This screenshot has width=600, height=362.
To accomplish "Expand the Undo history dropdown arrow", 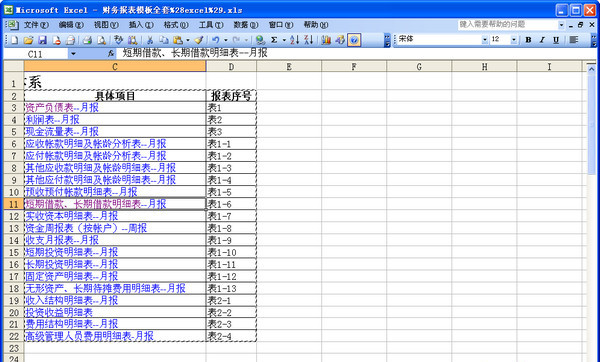I will (x=226, y=40).
